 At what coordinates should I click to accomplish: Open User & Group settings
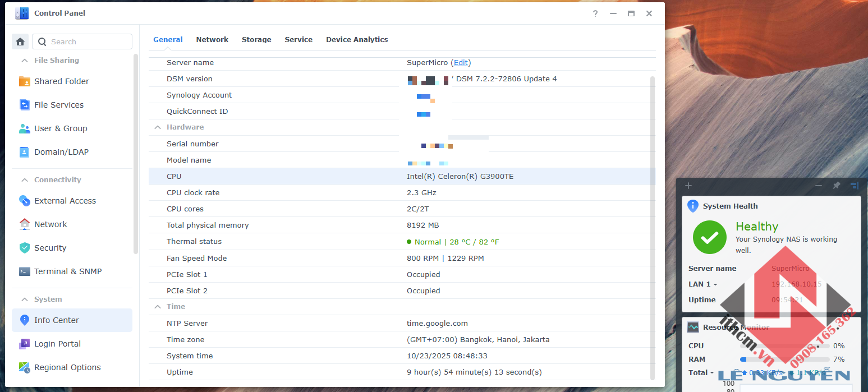click(60, 128)
